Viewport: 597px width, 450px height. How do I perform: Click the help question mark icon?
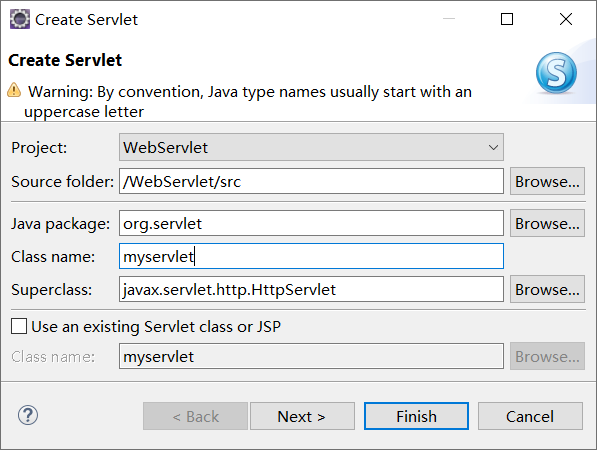pyautogui.click(x=28, y=415)
